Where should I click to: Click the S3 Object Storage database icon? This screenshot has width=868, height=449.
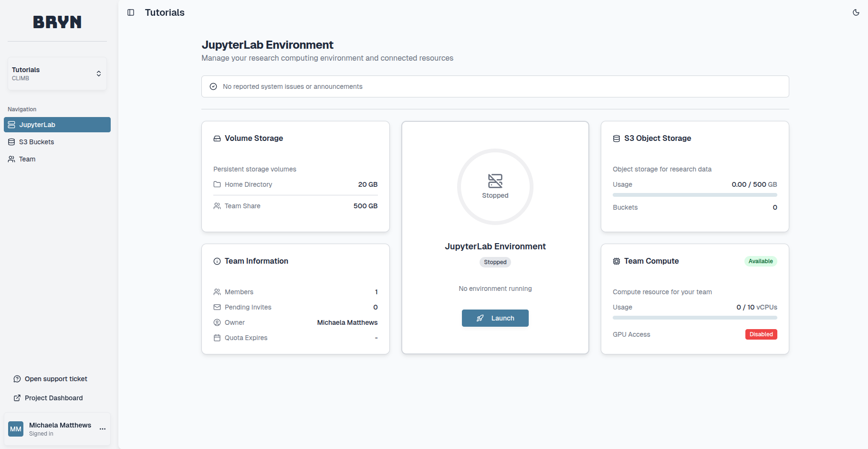pos(617,139)
